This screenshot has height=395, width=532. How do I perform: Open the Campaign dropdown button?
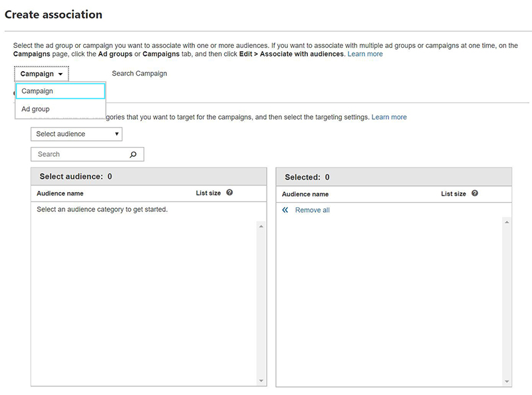41,74
